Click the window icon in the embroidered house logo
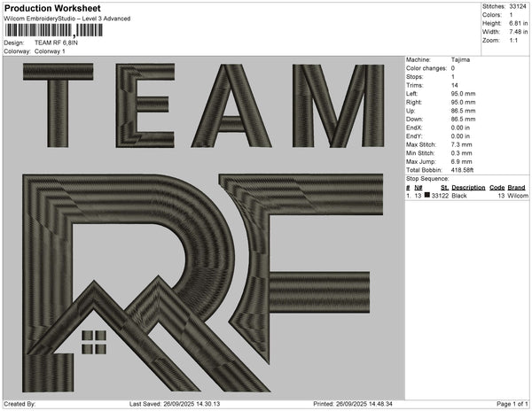The height and width of the screenshot is (411, 532). (93, 337)
